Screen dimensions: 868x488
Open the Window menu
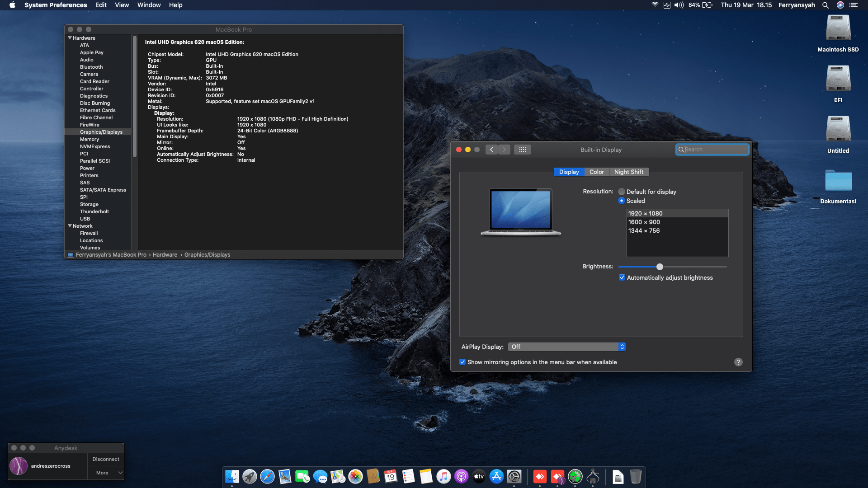149,5
